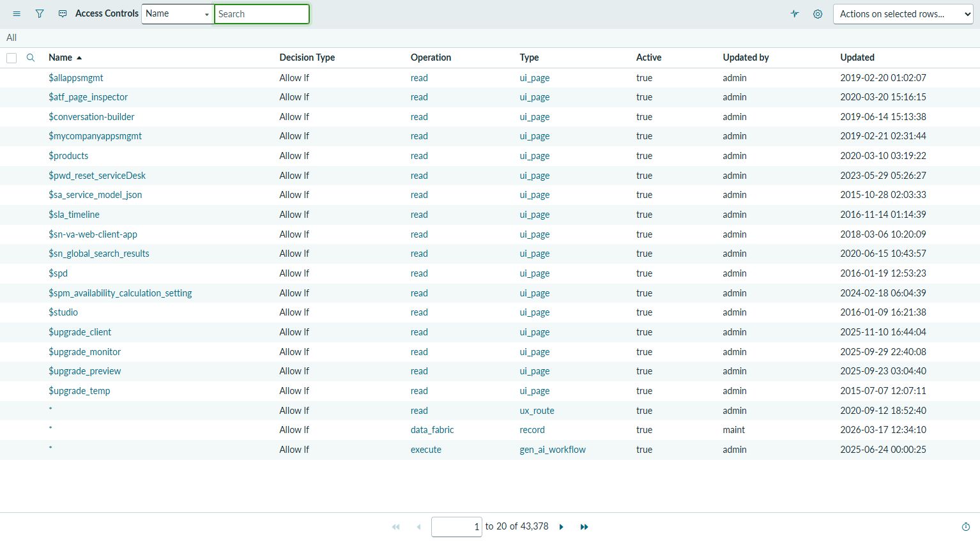The image size is (980, 541).
Task: Click read operation in $allappsmgmt row
Action: (x=419, y=78)
